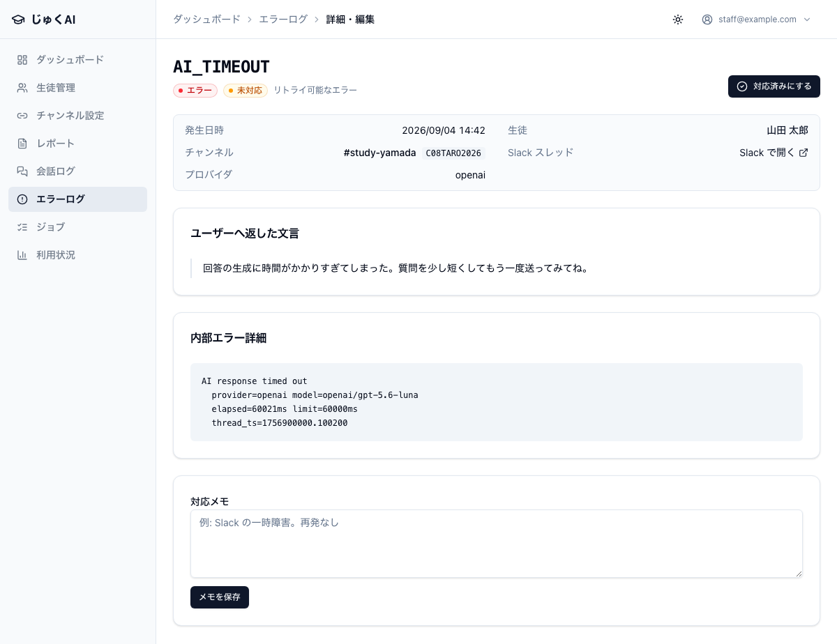Image resolution: width=837 pixels, height=644 pixels.
Task: Expand the staff@example.com account chevron
Action: [807, 20]
